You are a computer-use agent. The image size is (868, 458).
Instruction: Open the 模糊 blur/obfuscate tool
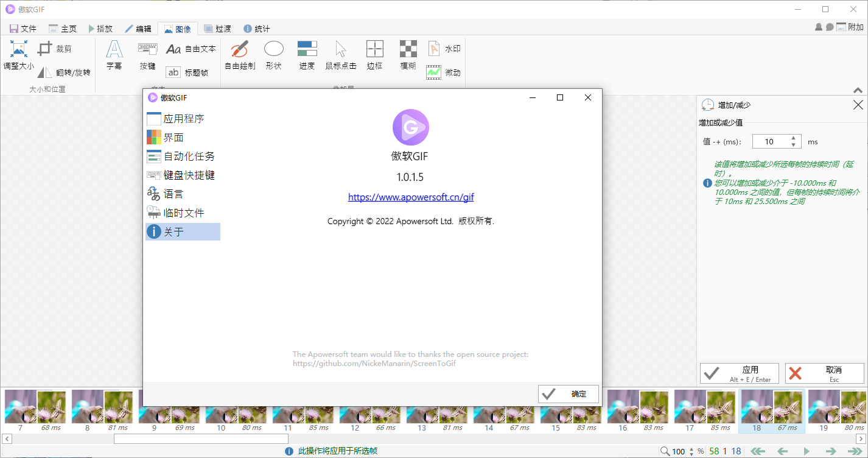click(408, 55)
